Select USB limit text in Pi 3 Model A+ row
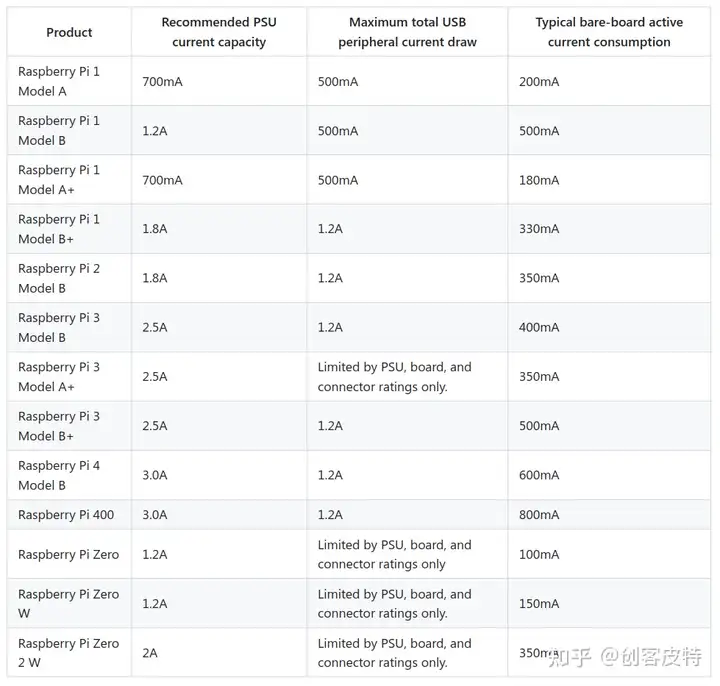The width and height of the screenshot is (720, 686). [394, 377]
